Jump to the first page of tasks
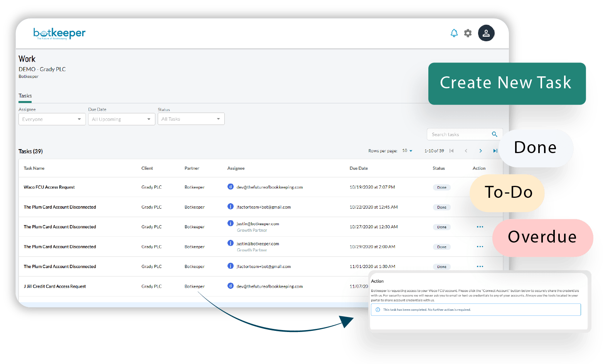603x364 pixels. coord(451,151)
